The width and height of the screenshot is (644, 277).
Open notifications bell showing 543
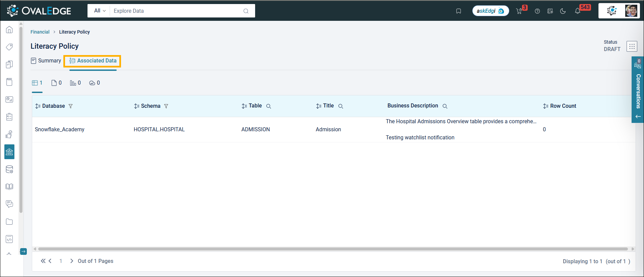(578, 11)
